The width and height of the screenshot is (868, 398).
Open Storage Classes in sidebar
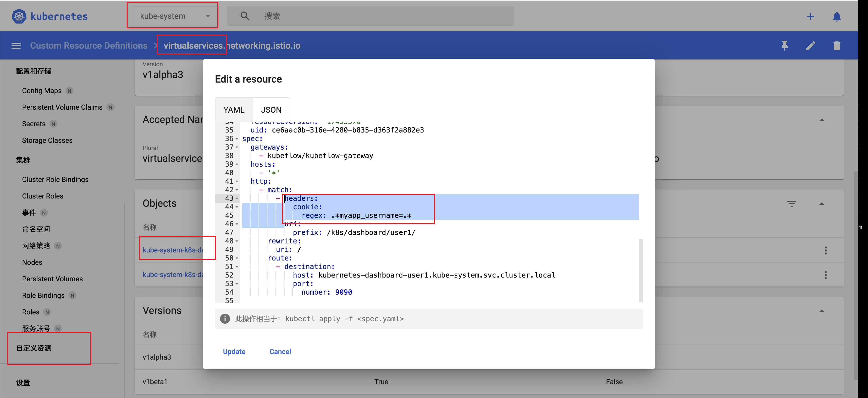(x=47, y=140)
